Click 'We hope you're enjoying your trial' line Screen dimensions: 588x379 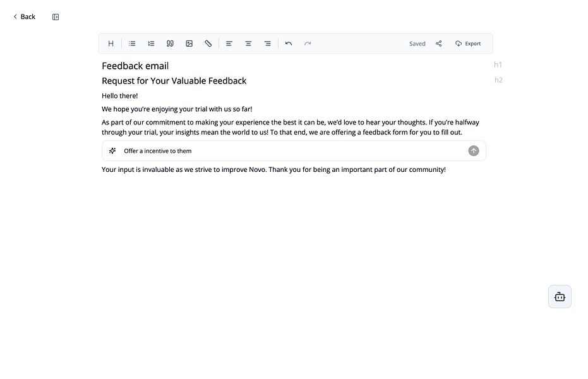click(177, 109)
